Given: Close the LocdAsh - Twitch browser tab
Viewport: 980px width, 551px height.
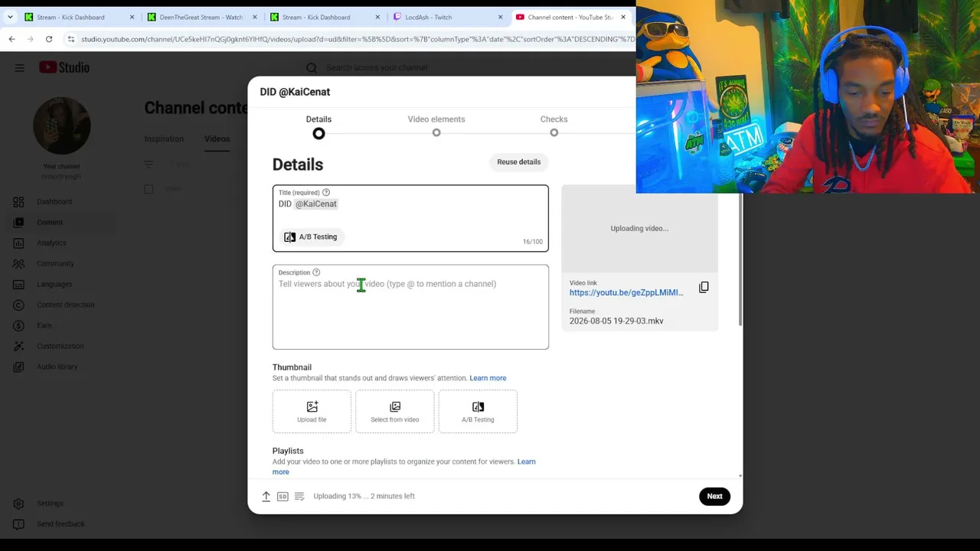Looking at the screenshot, I should (500, 17).
